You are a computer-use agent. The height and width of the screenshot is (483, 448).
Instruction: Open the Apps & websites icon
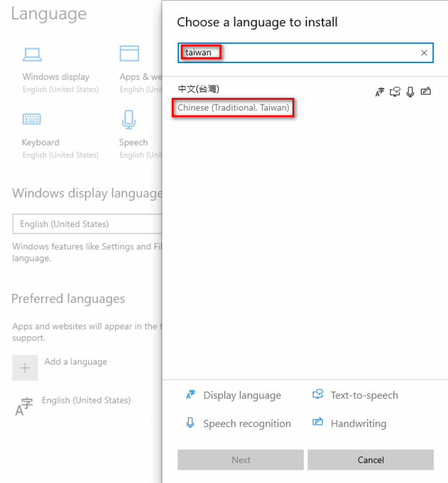point(129,53)
